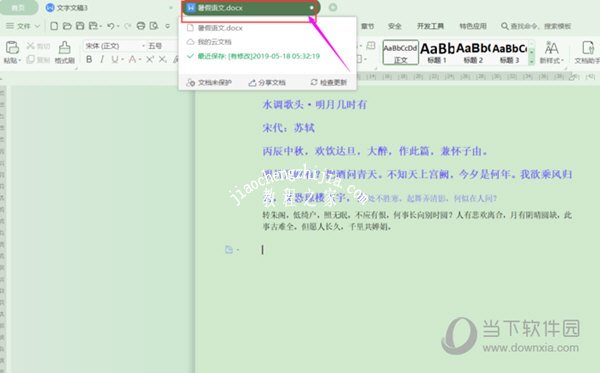This screenshot has width=600, height=373.
Task: Toggle Bold formatting
Action: click(89, 59)
